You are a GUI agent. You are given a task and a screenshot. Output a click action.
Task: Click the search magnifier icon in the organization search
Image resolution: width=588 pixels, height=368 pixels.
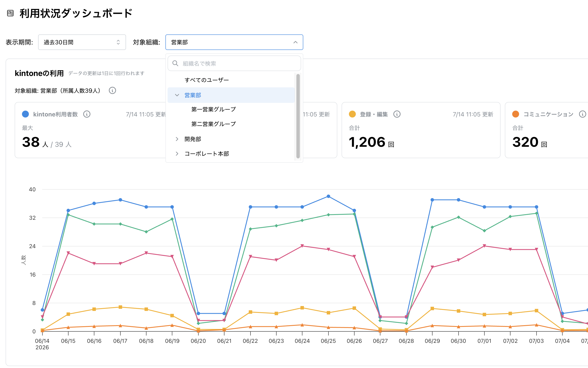coord(175,63)
